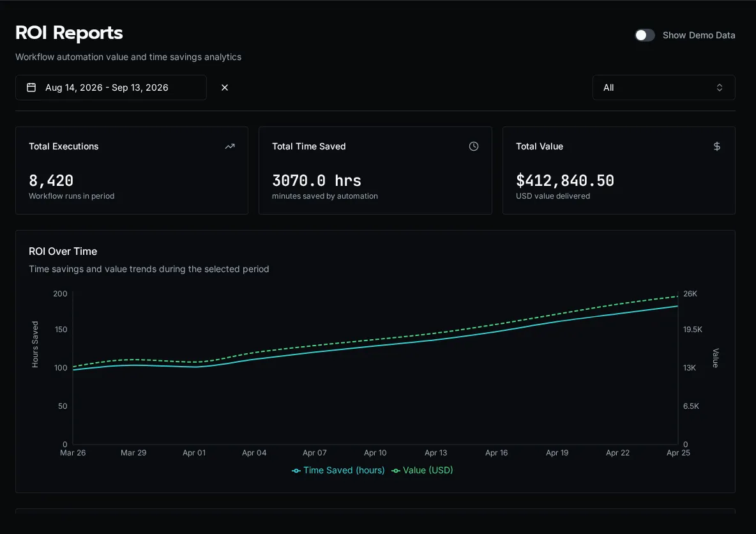
Task: Toggle Value (USD) legend entry
Action: (422, 470)
